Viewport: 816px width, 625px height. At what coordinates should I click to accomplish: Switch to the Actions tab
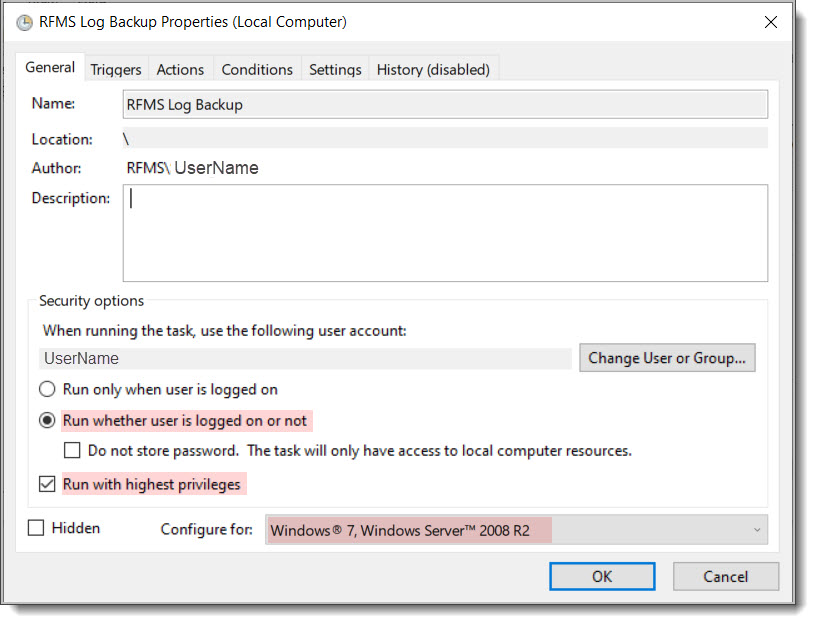click(180, 69)
